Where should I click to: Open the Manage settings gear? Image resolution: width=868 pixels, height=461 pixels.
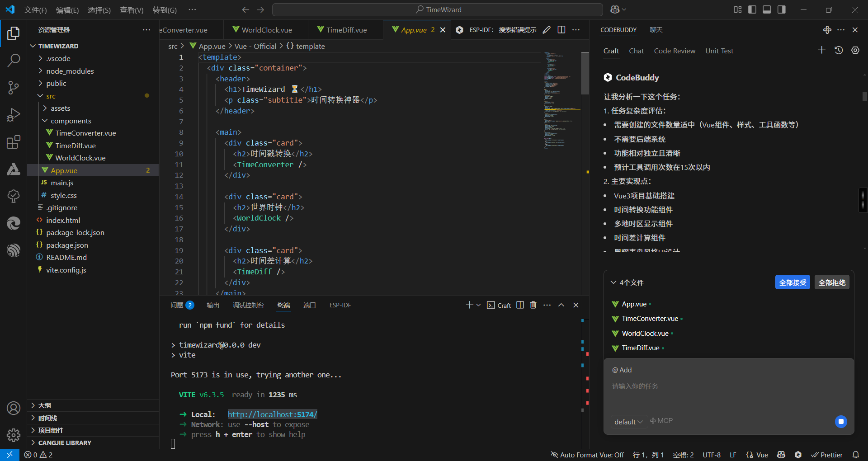pyautogui.click(x=14, y=435)
